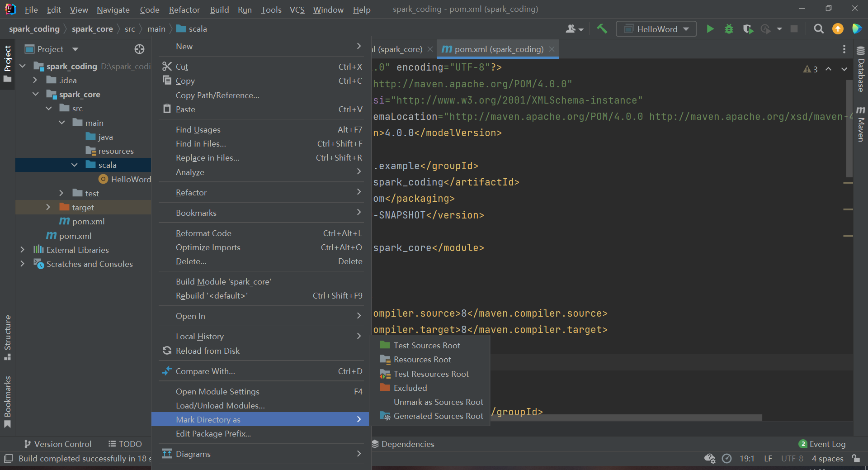868x470 pixels.
Task: Choose Reformat Code in context menu
Action: tap(203, 233)
